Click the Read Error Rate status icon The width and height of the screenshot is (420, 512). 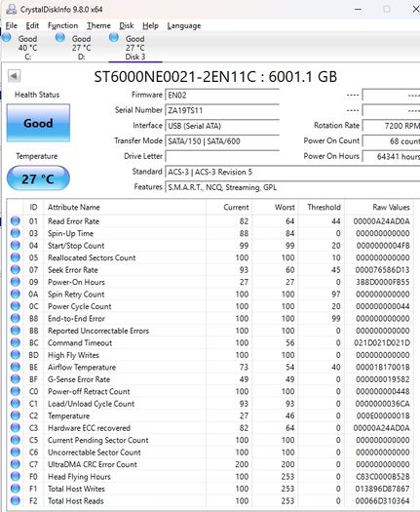click(15, 221)
